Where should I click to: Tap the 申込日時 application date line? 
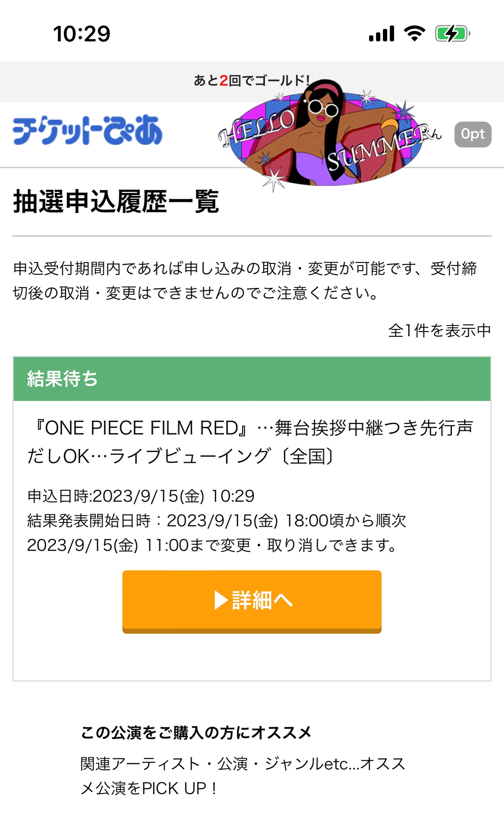pyautogui.click(x=141, y=496)
